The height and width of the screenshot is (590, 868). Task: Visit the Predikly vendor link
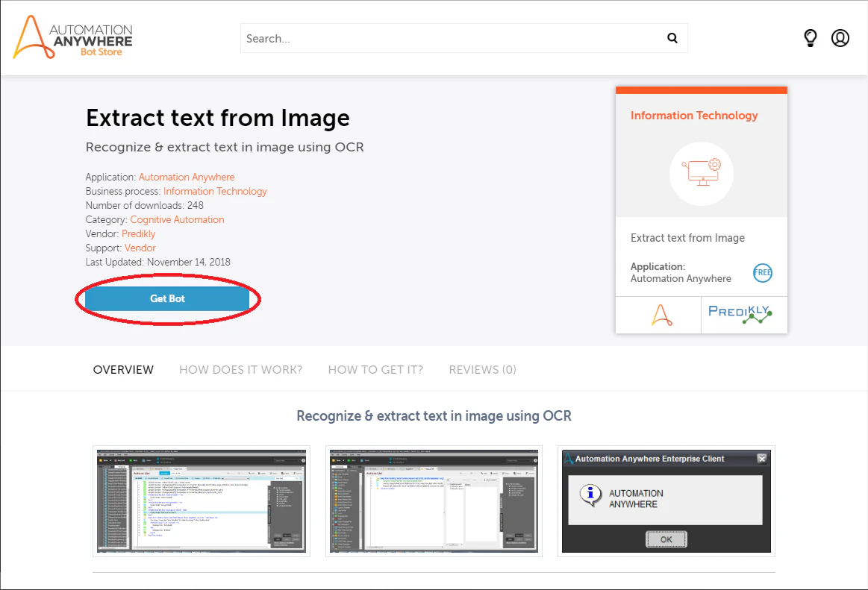138,233
